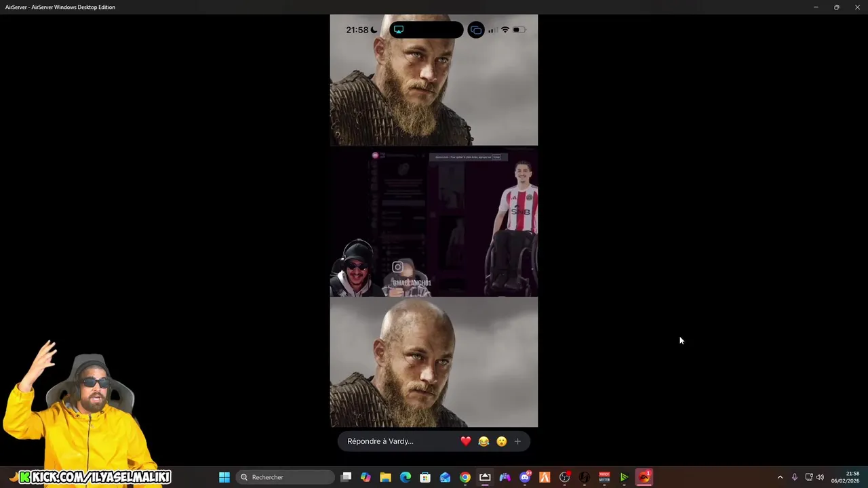Tap the top Ragnar image in the story
The width and height of the screenshot is (868, 488).
(434, 80)
